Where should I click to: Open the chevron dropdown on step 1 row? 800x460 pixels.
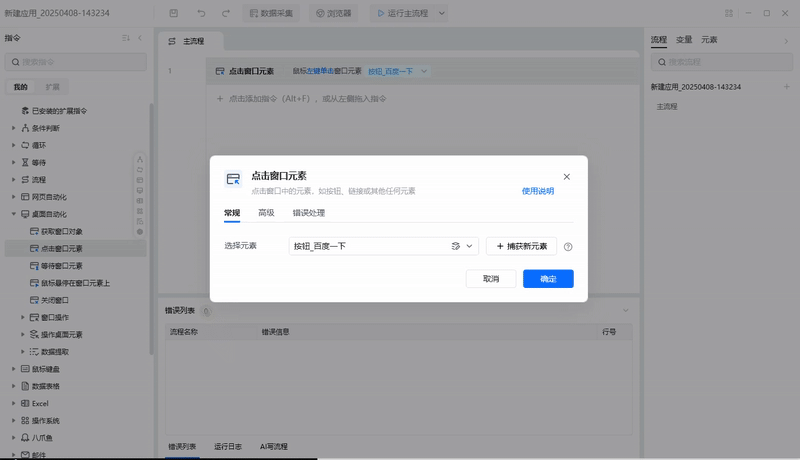point(423,71)
